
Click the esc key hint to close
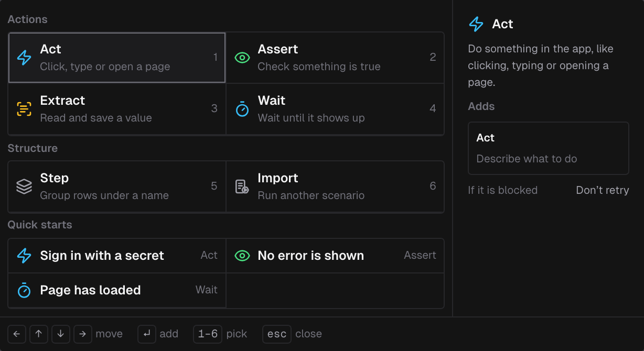click(x=277, y=334)
